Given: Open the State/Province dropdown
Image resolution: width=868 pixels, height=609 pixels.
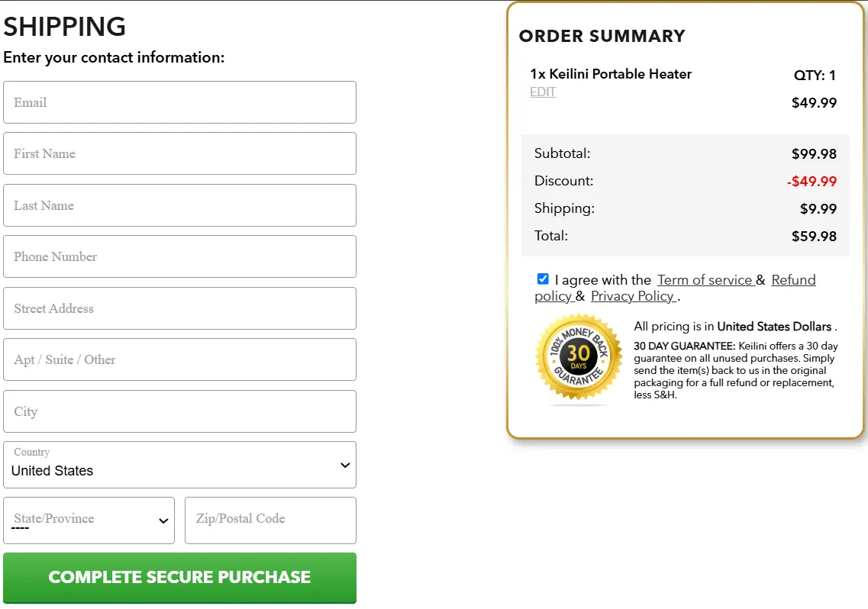Looking at the screenshot, I should [x=89, y=520].
